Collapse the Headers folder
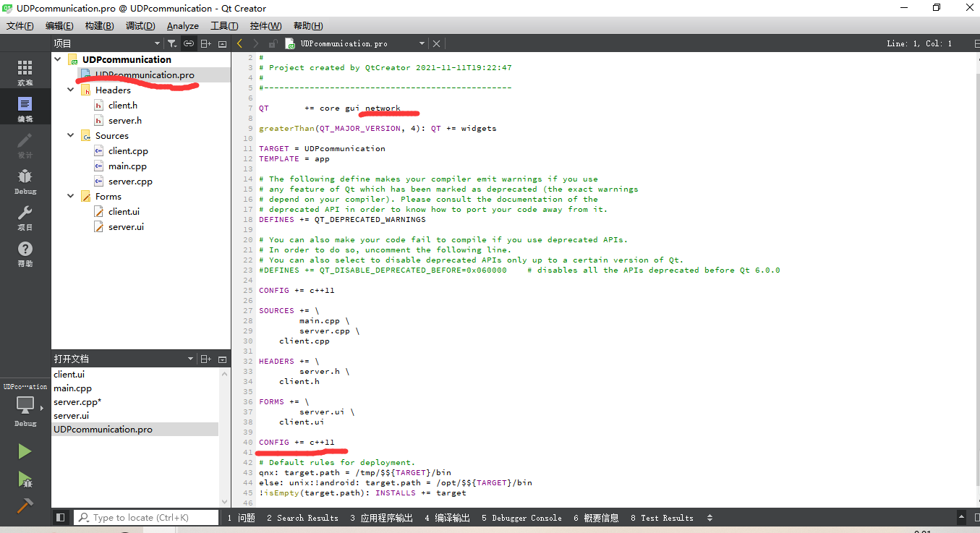 tap(71, 90)
